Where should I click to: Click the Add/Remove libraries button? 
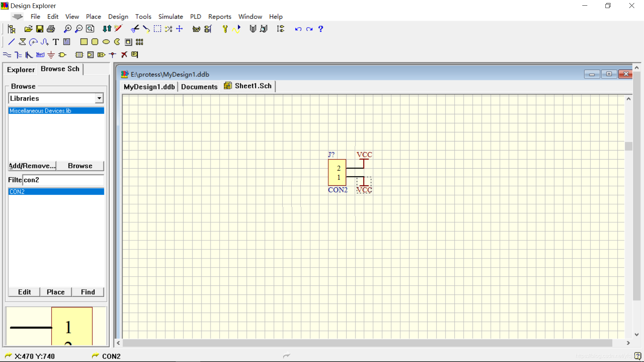[x=32, y=166]
